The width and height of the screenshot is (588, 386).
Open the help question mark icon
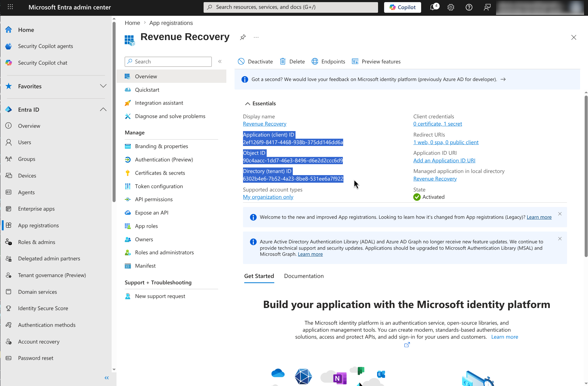pyautogui.click(x=469, y=7)
